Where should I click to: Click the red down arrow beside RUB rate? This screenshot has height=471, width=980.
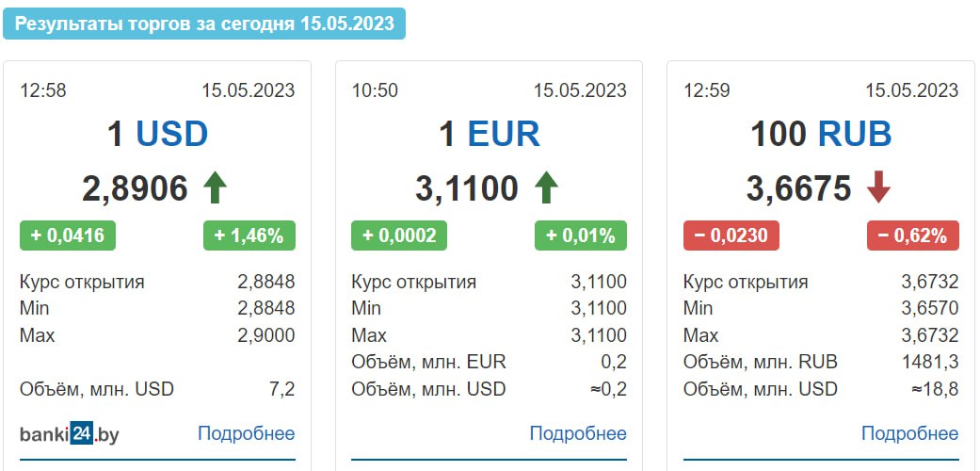pyautogui.click(x=878, y=187)
